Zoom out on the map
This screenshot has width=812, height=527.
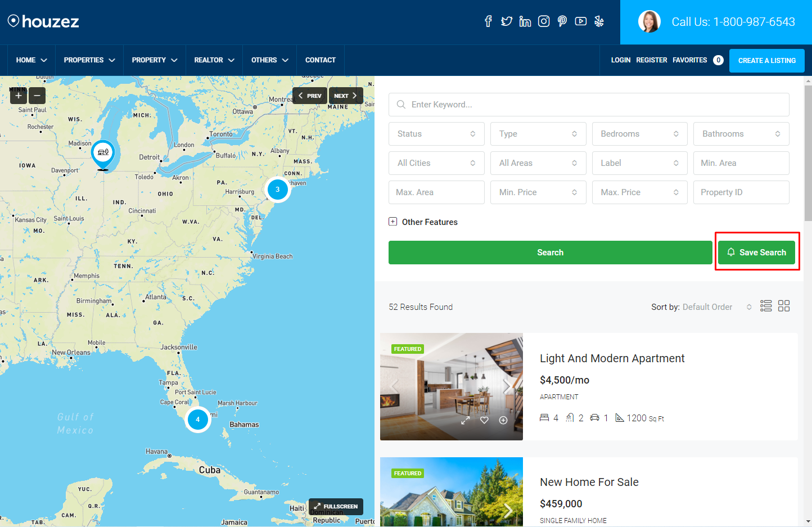coord(37,96)
